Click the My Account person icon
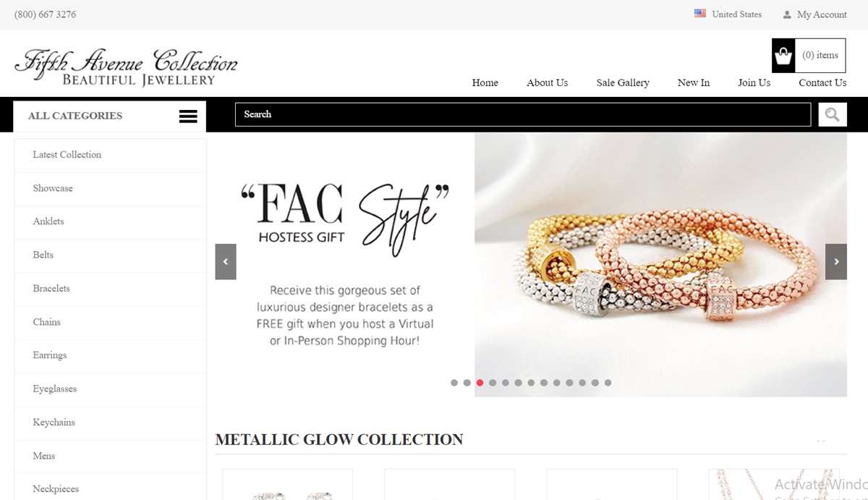 coord(787,14)
